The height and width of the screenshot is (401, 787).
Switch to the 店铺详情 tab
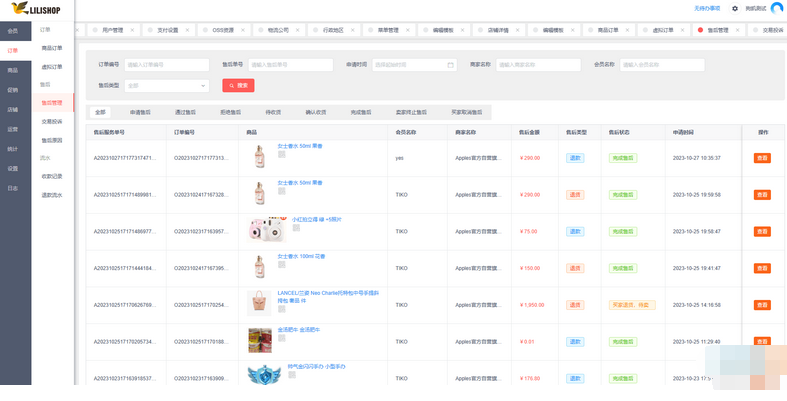point(498,30)
